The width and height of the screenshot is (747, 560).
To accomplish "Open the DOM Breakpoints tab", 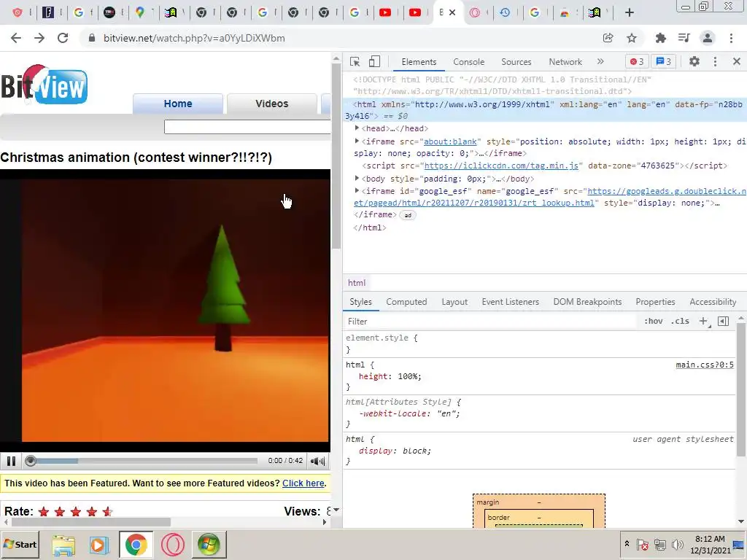I will click(587, 302).
